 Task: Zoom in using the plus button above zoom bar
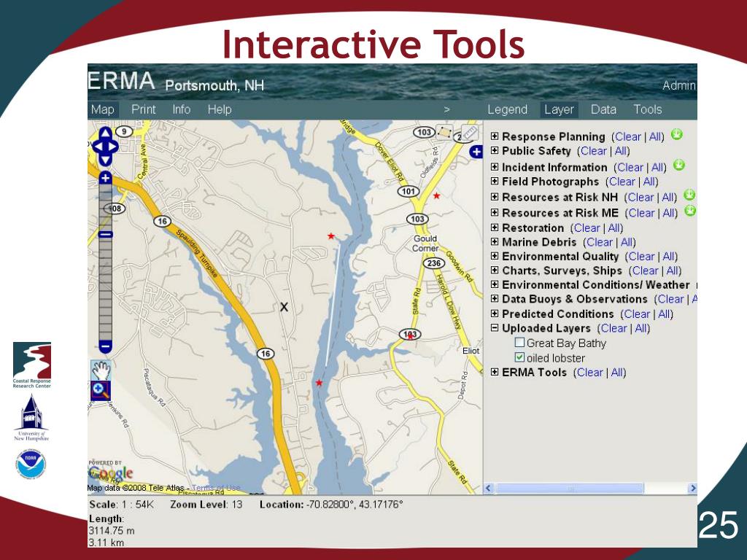(105, 178)
